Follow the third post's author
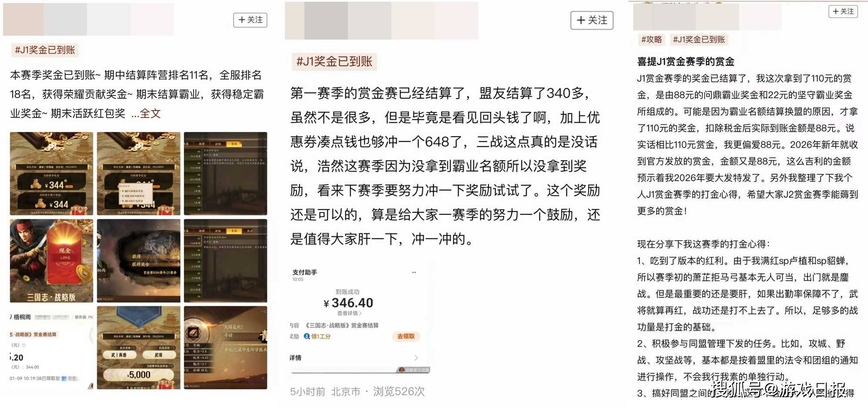This screenshot has height=408, width=868. 843,11
